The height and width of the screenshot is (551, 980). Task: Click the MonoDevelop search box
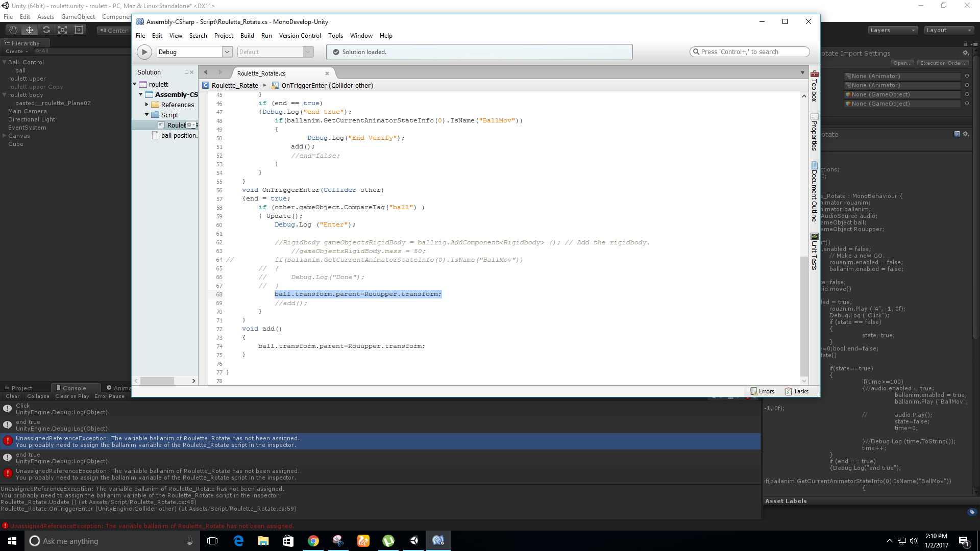[749, 52]
